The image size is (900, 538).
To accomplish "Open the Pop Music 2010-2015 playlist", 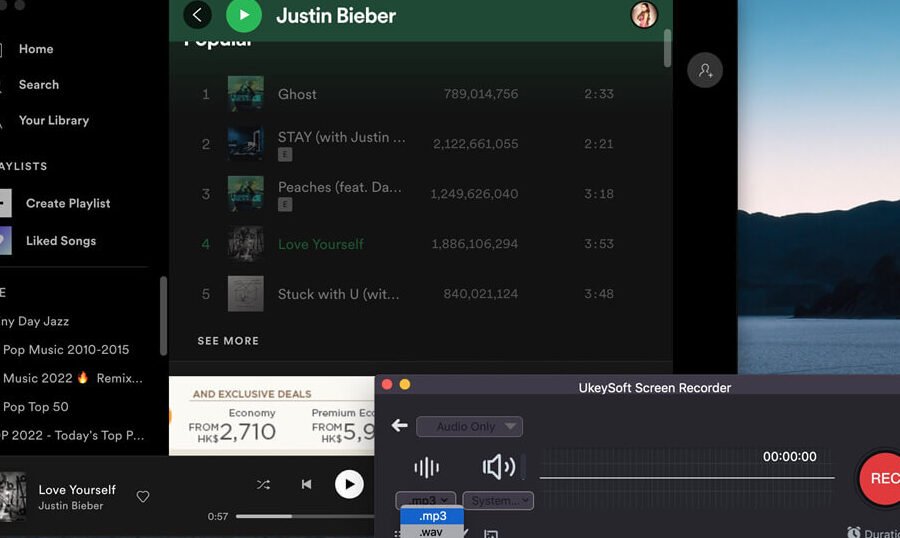I will pos(66,350).
